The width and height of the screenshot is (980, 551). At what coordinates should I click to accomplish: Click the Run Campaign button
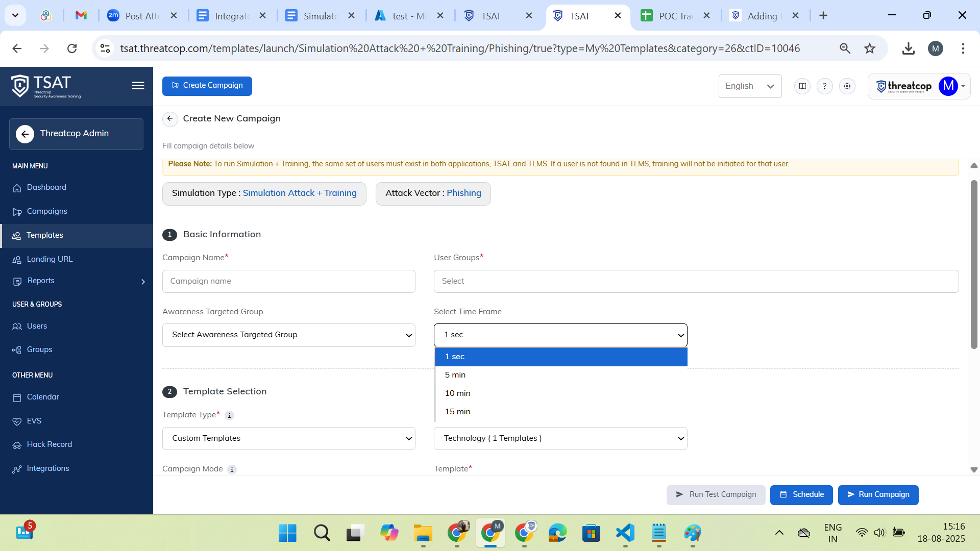pyautogui.click(x=878, y=495)
